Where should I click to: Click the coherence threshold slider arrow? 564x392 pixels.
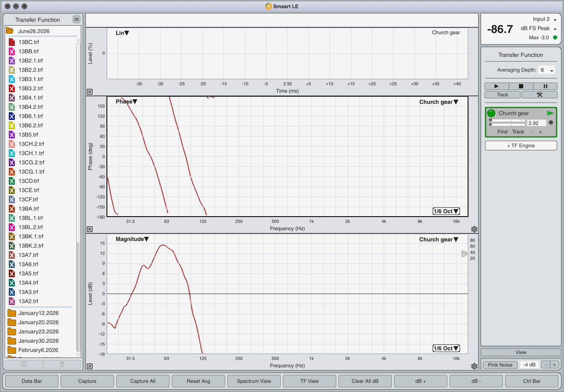click(464, 254)
